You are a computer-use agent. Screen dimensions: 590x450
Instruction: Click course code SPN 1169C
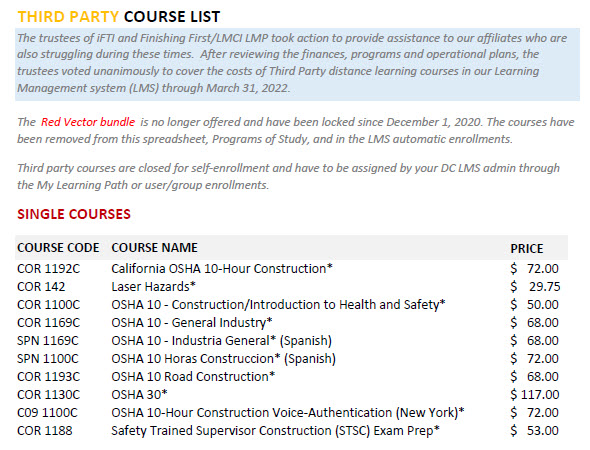coord(48,341)
